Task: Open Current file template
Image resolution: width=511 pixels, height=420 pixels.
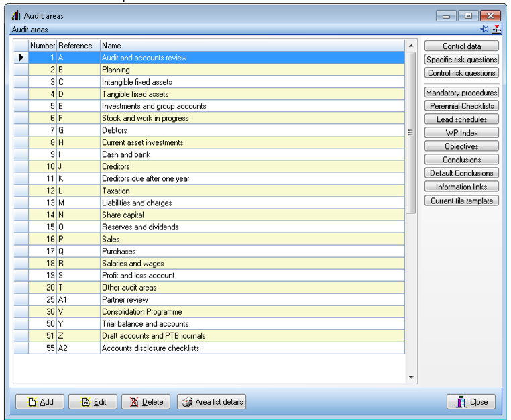Action: pyautogui.click(x=461, y=200)
